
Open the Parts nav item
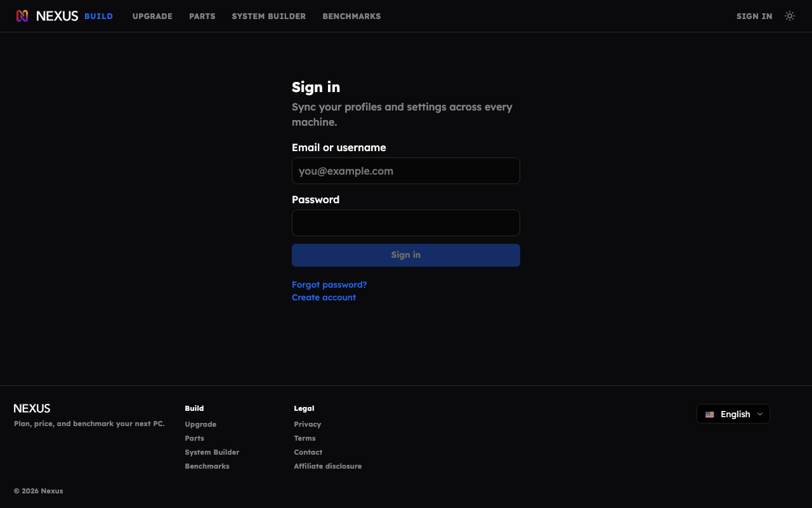point(202,17)
